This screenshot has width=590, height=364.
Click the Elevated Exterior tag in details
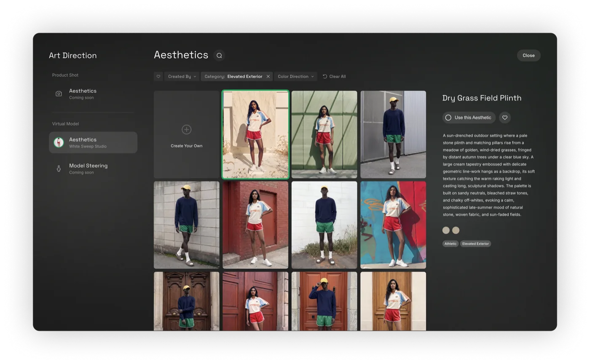475,244
